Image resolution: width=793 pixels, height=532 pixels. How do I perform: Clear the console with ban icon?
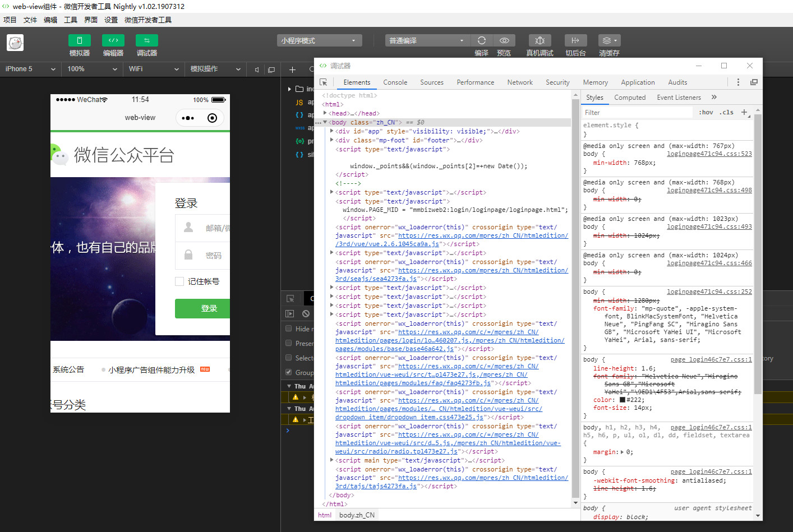[306, 314]
